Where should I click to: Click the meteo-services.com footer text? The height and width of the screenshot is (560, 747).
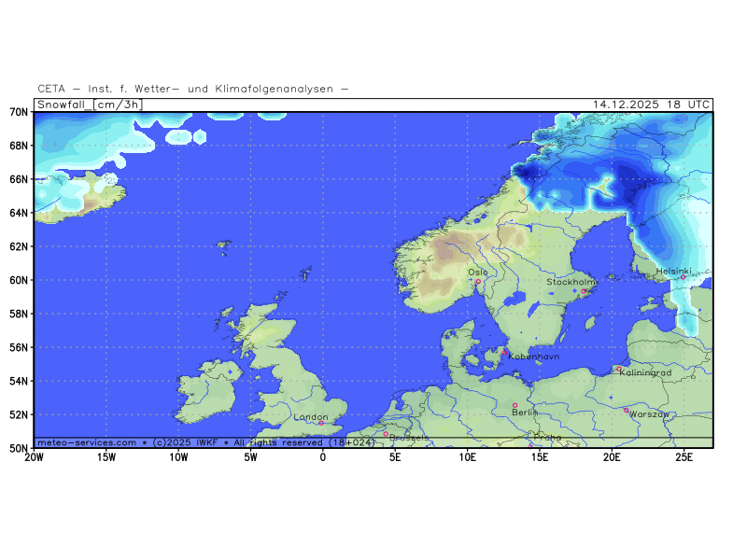pyautogui.click(x=87, y=442)
